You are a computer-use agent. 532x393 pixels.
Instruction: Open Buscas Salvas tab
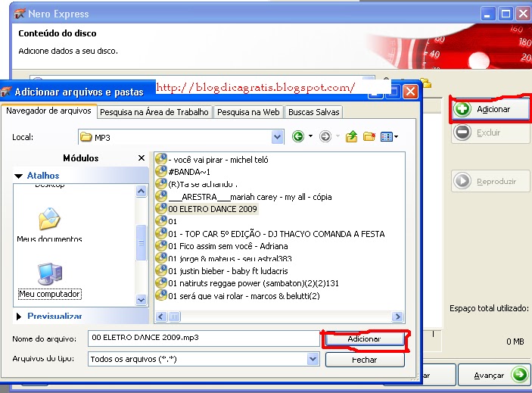click(314, 112)
